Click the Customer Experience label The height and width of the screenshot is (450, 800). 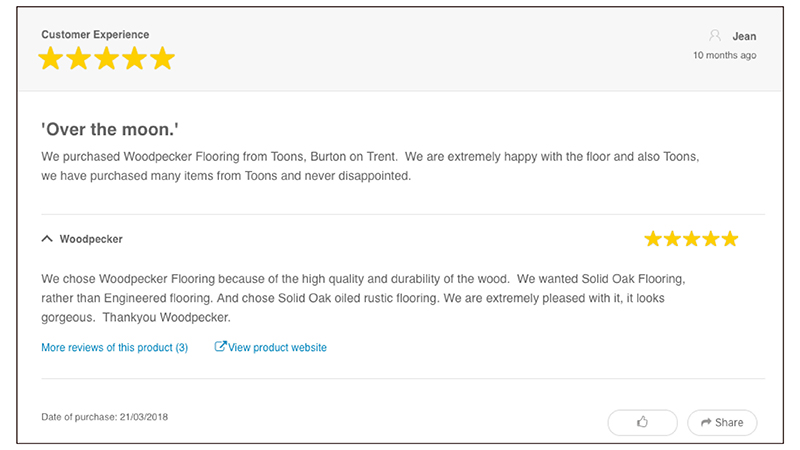tap(95, 34)
